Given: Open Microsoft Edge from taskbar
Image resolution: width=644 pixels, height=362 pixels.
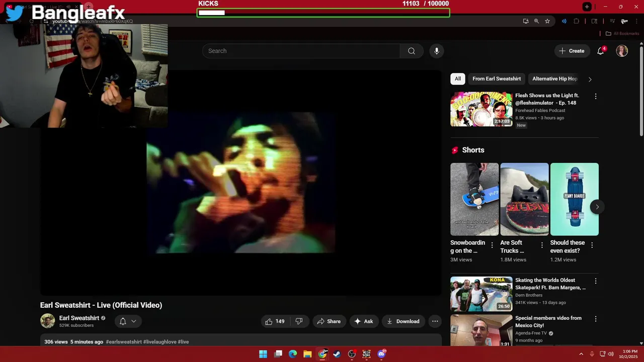Looking at the screenshot, I should pos(293,354).
